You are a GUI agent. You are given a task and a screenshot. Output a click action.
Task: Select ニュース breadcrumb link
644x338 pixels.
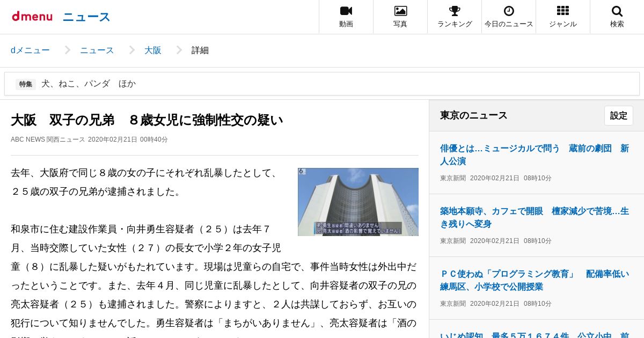[x=97, y=50]
